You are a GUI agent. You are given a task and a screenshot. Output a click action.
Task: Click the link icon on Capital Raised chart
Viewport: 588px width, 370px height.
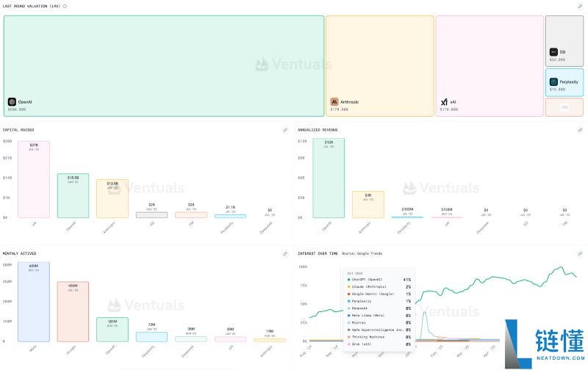285,130
